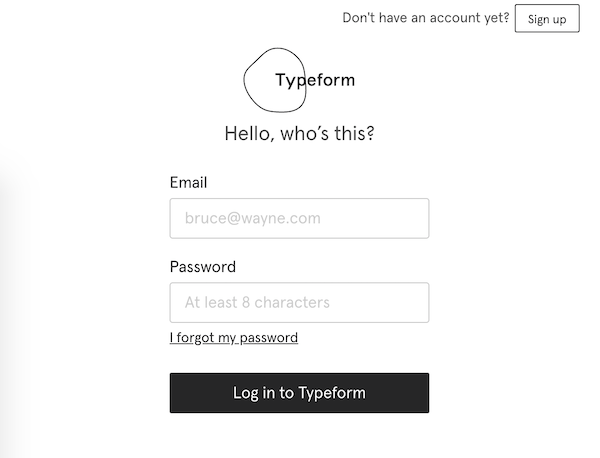Open the I forgot my password link
The image size is (600, 458).
pyautogui.click(x=234, y=338)
